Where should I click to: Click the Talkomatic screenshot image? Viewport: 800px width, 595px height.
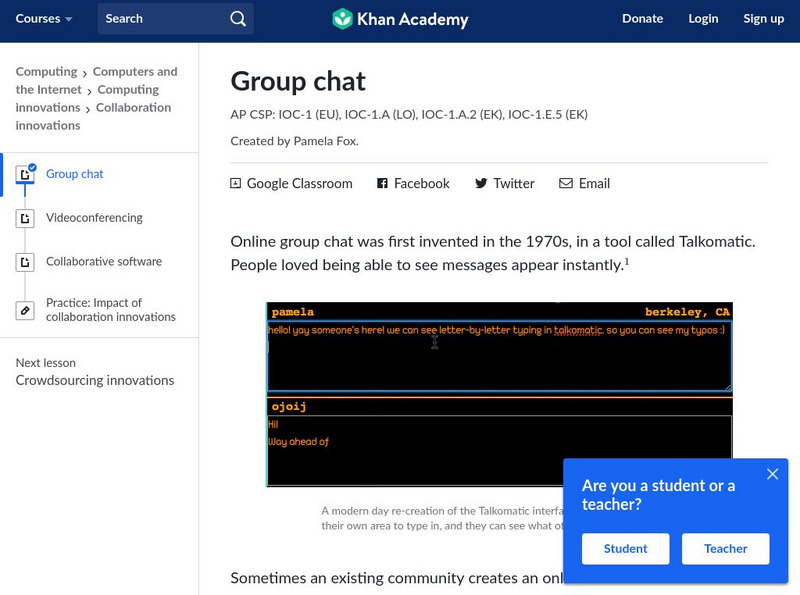pos(499,394)
